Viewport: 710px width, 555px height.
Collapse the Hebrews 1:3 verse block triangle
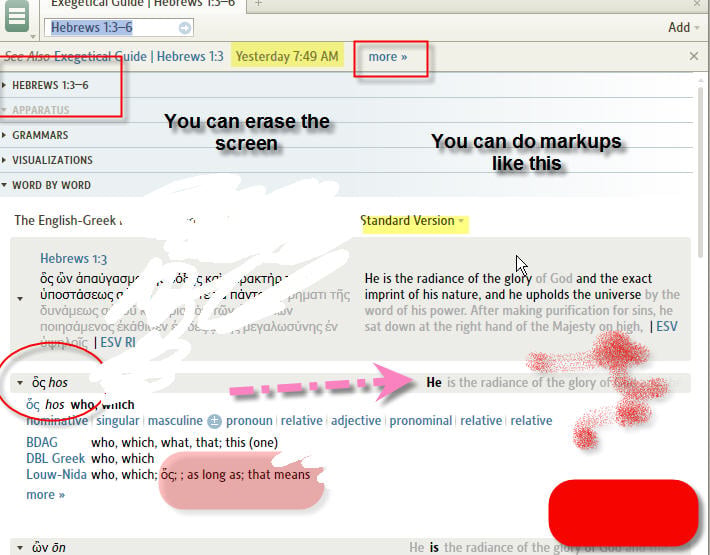point(20,299)
